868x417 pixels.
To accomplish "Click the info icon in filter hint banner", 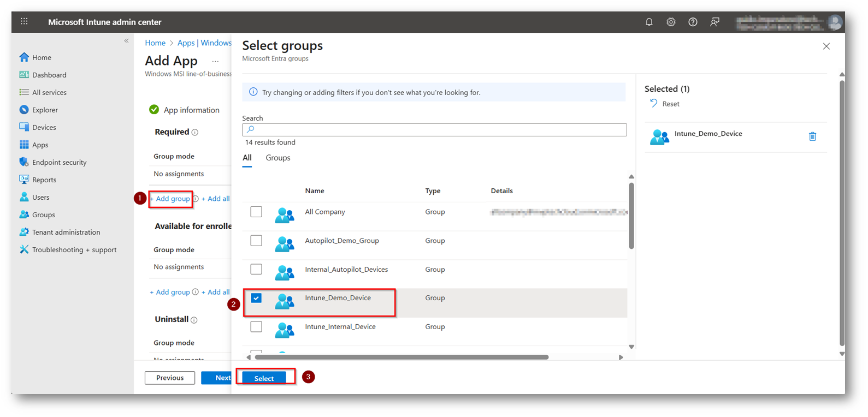I will (253, 92).
